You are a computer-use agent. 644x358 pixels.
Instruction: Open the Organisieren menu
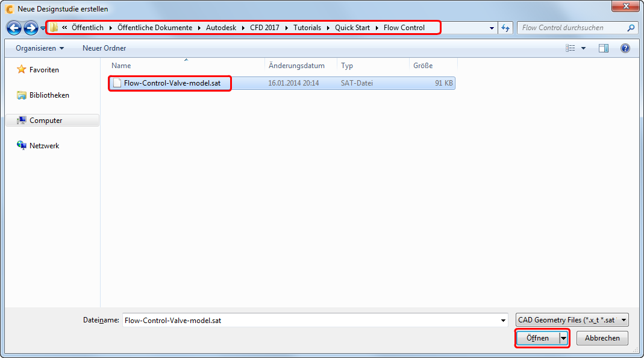(40, 48)
